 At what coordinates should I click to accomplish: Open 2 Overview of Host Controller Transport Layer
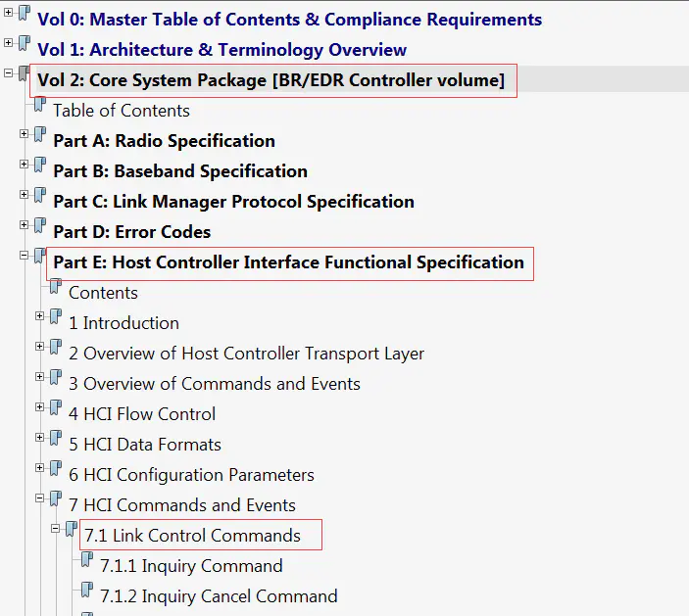[x=246, y=354]
